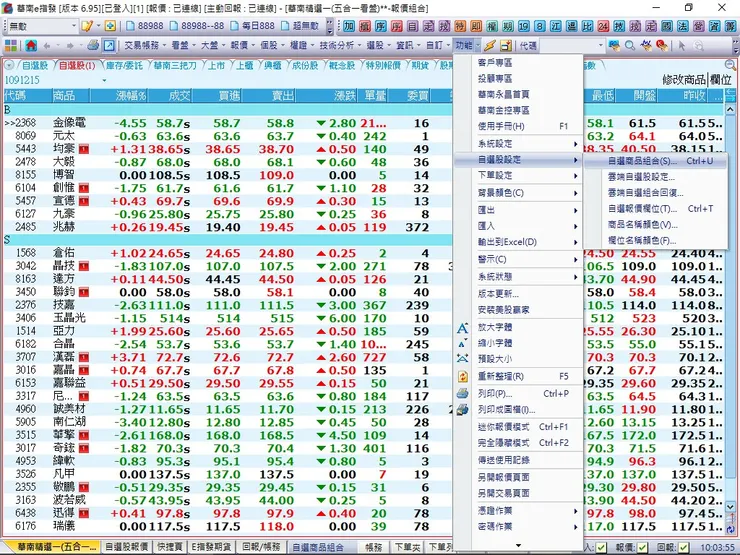This screenshot has height=555, width=740.
Task: Click the menu scroll-down arrow at the bottom
Action: (x=518, y=546)
